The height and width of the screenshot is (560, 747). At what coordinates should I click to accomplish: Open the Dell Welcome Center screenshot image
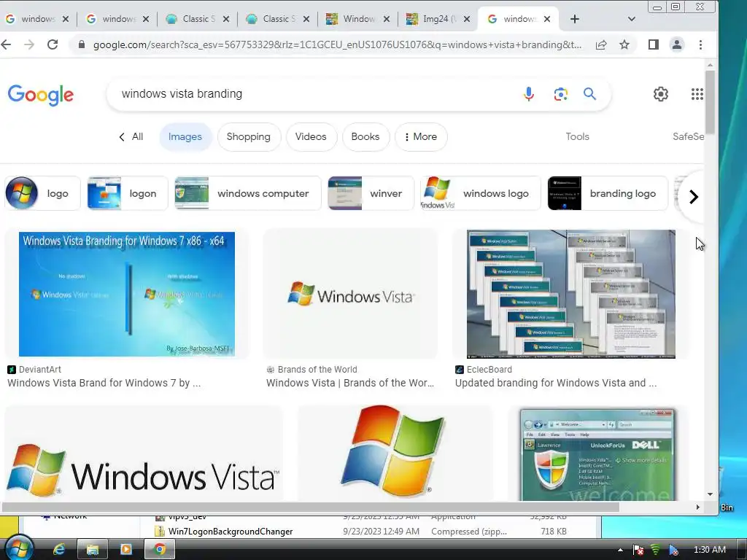click(597, 454)
